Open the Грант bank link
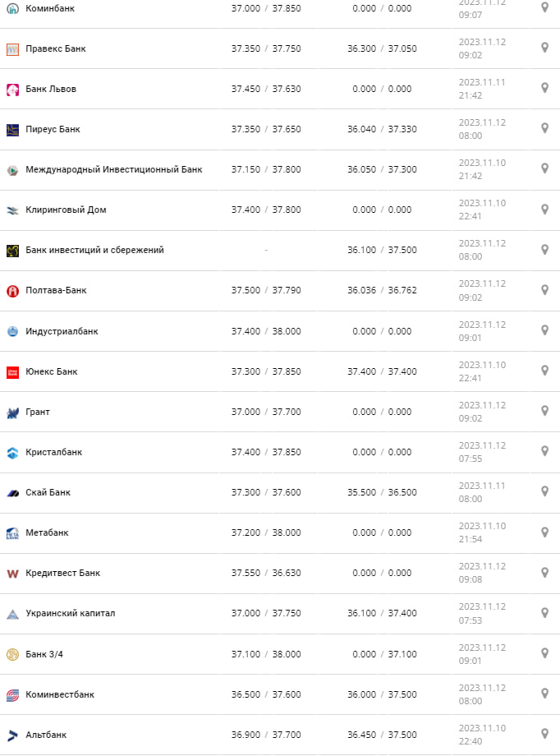The height and width of the screenshot is (756, 560). [x=38, y=412]
